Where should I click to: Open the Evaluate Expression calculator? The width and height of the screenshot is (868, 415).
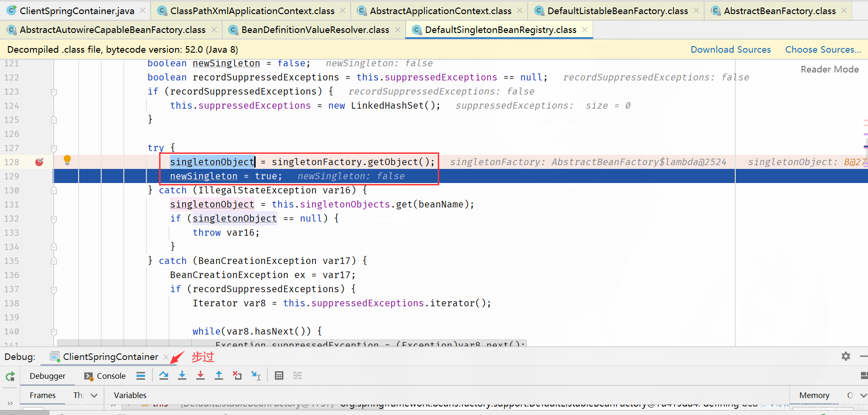point(279,375)
